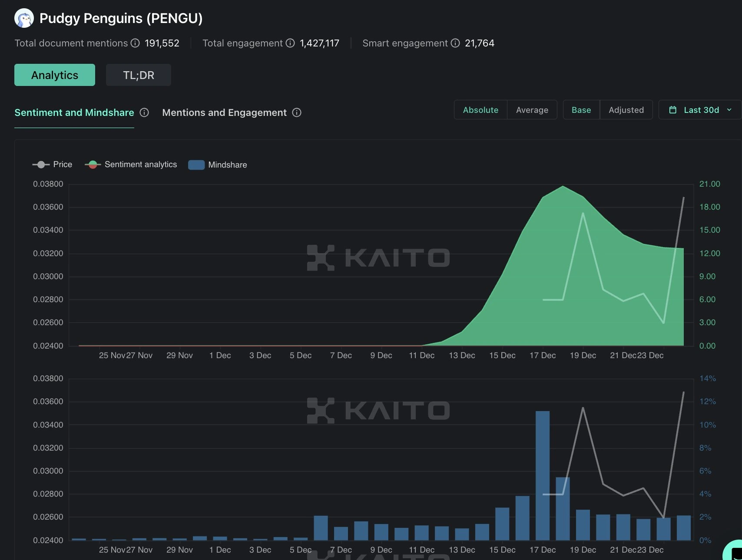Click the Pudgy Penguins penguin logo

24,18
